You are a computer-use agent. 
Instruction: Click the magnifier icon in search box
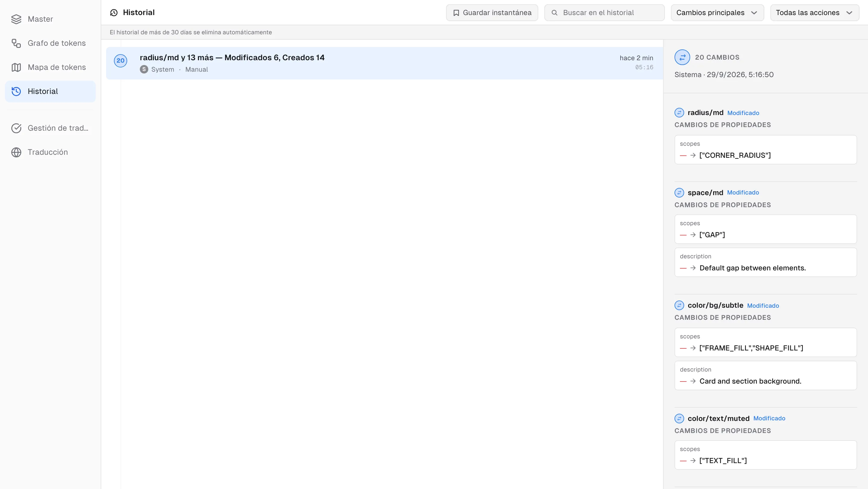pyautogui.click(x=554, y=13)
